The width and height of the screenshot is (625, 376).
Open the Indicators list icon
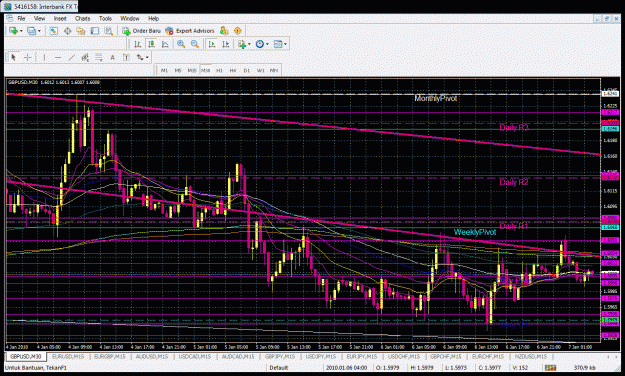coord(242,44)
